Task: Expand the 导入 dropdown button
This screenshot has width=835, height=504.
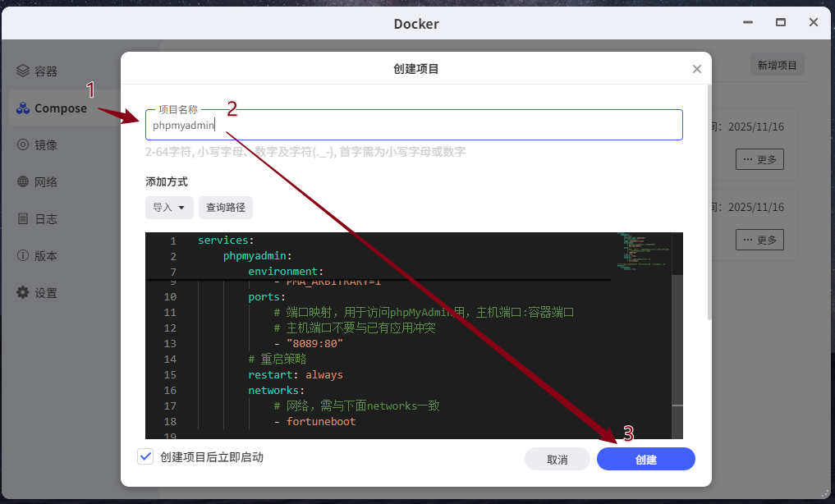Action: pos(169,208)
